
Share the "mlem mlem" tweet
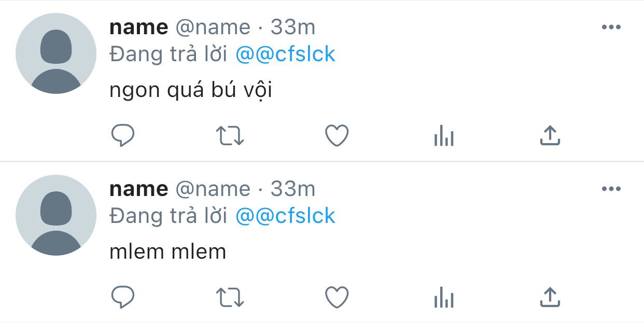point(550,298)
